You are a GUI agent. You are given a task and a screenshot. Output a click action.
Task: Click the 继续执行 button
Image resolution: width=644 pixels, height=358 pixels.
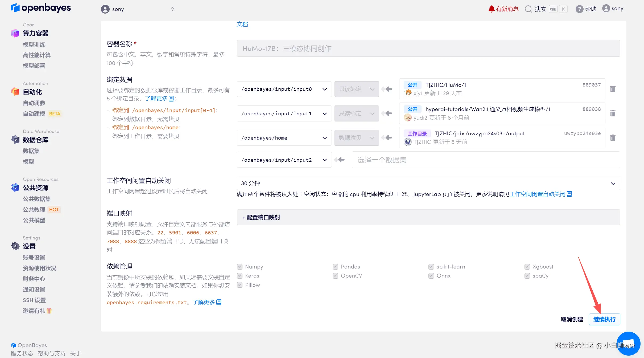point(604,319)
